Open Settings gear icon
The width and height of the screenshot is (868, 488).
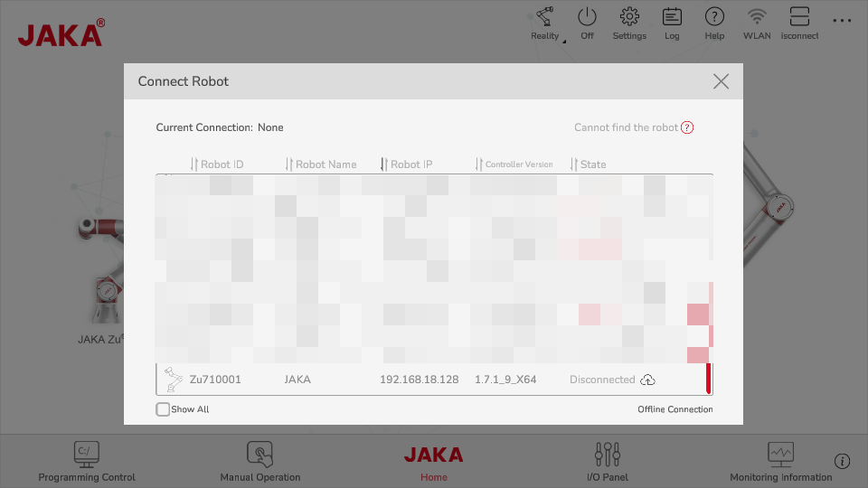(629, 18)
